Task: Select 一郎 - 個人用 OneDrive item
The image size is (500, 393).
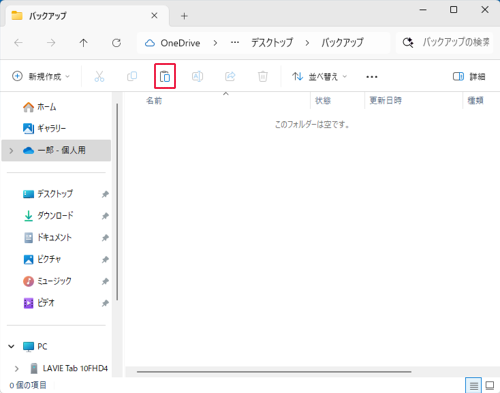Action: pos(56,150)
